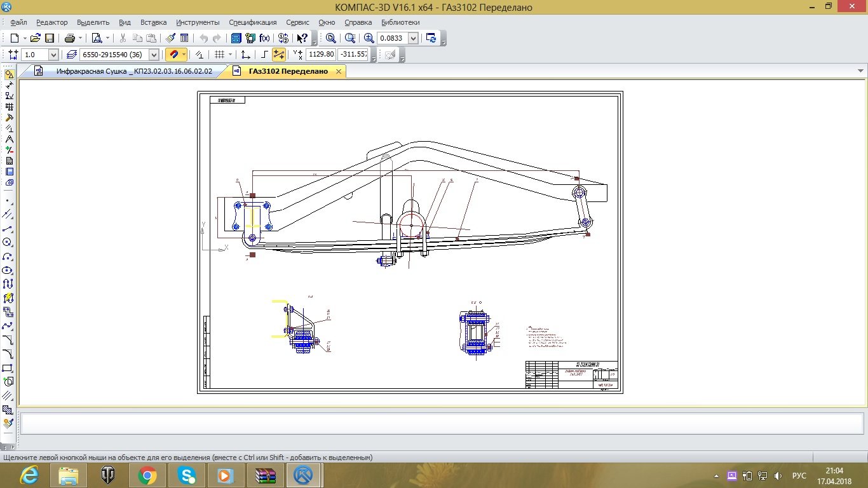Open the Инструменты menu
The image size is (868, 488).
(x=198, y=22)
